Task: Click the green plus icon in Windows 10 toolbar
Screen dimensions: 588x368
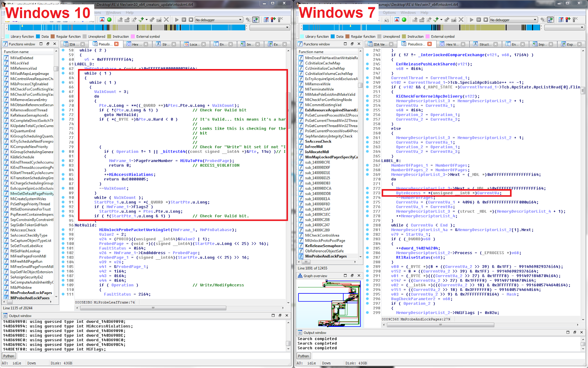Action: 141,19
